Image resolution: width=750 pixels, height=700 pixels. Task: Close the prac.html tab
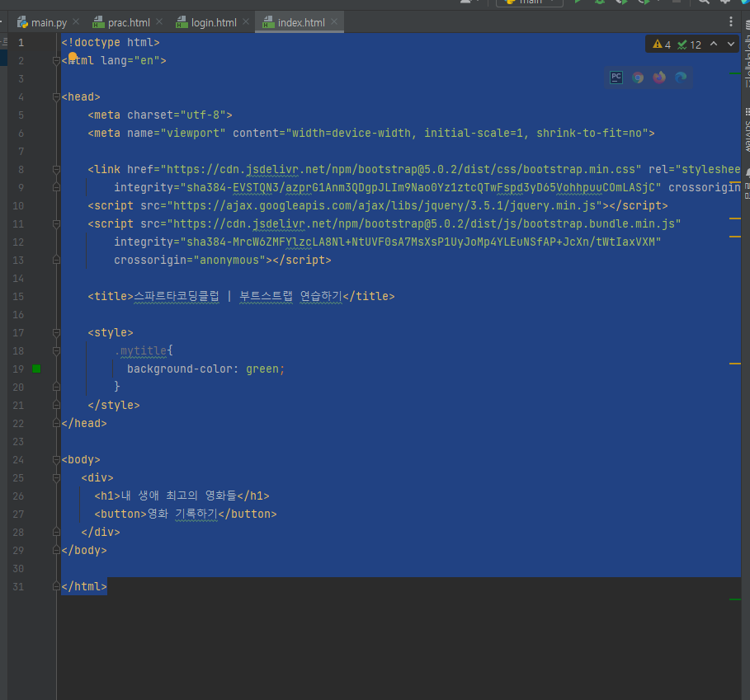click(159, 22)
